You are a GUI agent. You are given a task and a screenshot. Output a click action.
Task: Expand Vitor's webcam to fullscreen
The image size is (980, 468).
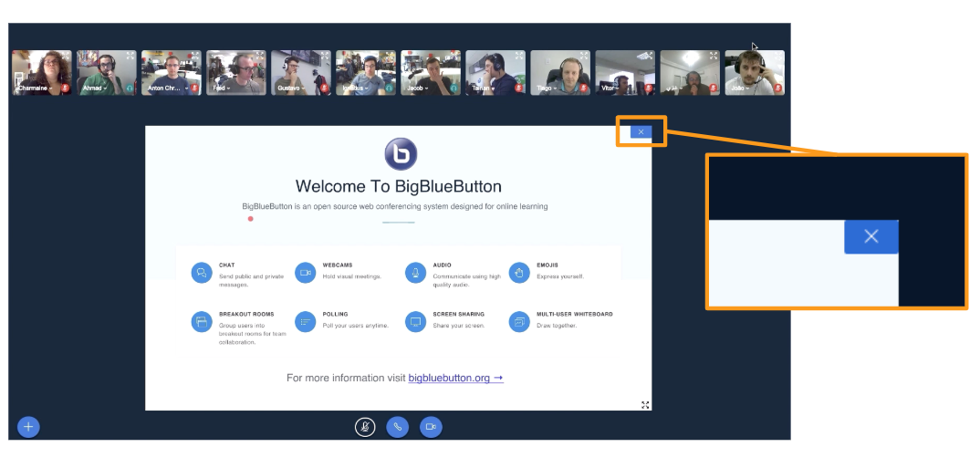point(649,56)
